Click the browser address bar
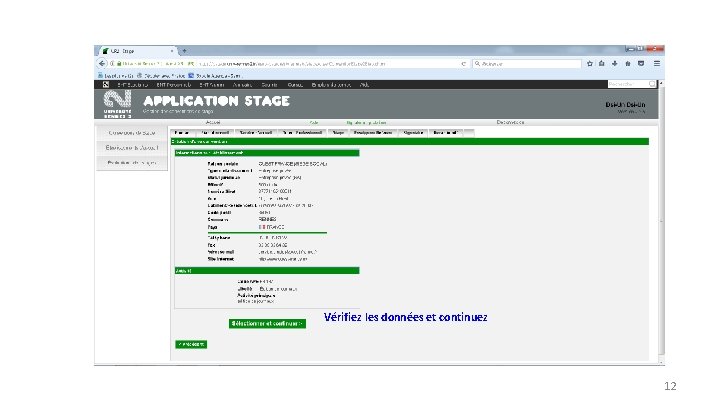 [x=285, y=64]
